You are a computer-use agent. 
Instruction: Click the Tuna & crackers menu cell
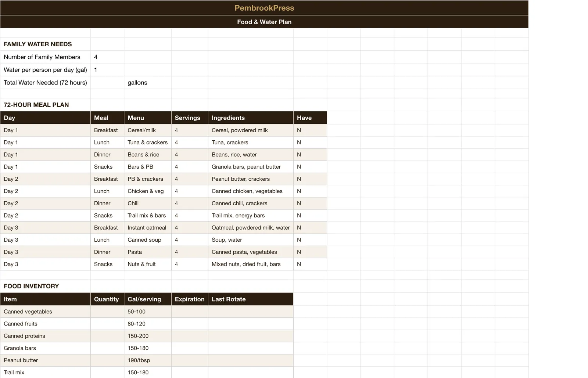pyautogui.click(x=148, y=143)
